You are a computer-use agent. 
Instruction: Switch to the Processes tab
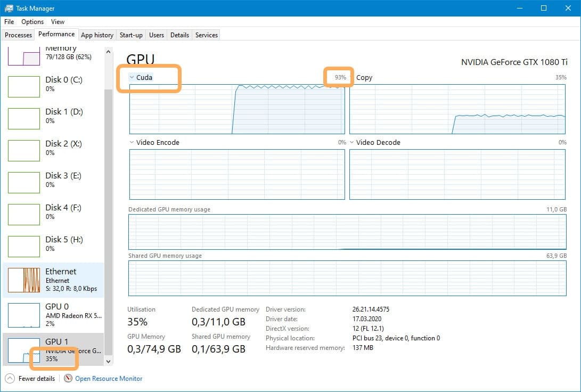[18, 35]
